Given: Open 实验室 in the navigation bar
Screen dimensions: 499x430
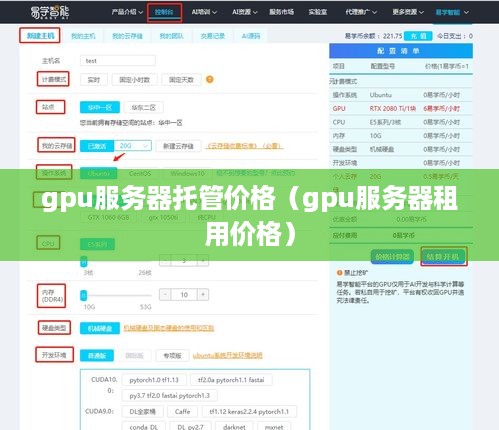Looking at the screenshot, I should 318,12.
